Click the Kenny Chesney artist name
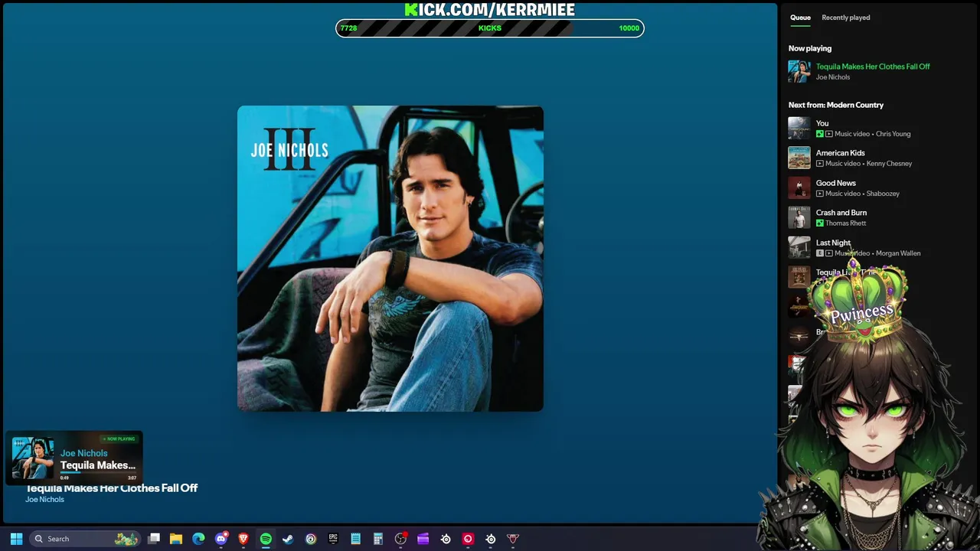The image size is (980, 551). (x=890, y=164)
